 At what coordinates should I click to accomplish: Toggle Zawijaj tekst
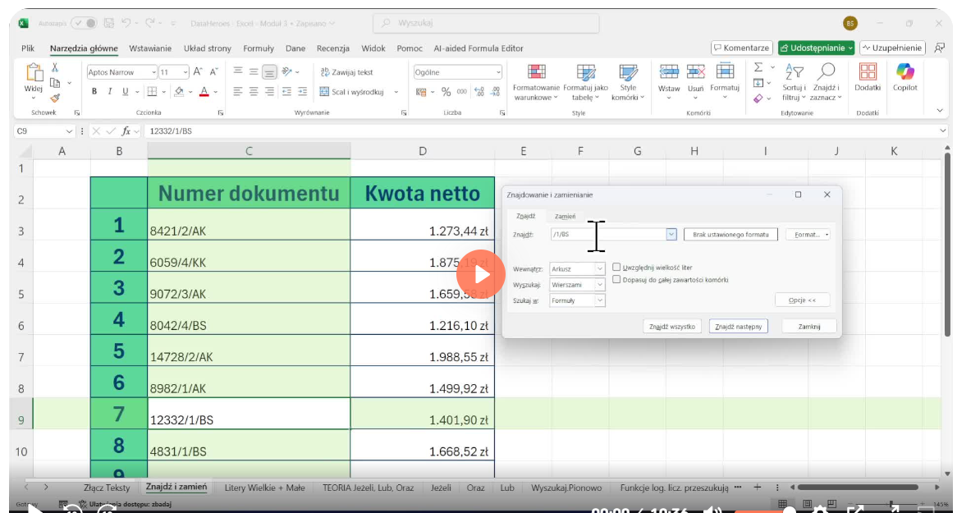tap(347, 72)
